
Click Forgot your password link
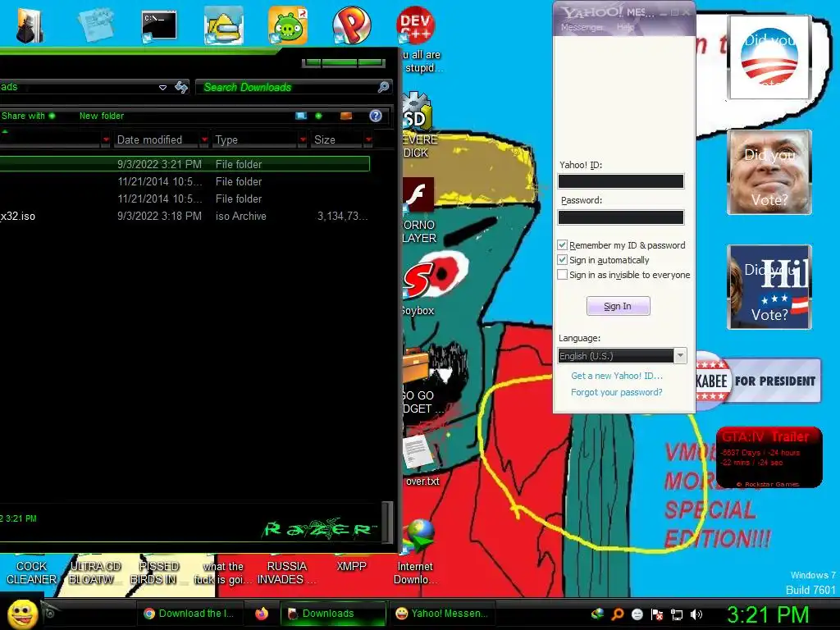click(x=617, y=392)
